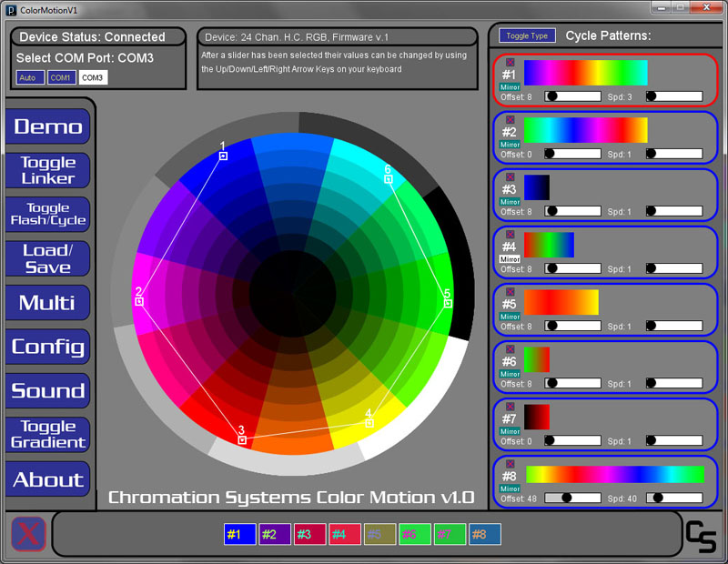Select color wheel marker 1
The height and width of the screenshot is (564, 728).
click(x=223, y=156)
